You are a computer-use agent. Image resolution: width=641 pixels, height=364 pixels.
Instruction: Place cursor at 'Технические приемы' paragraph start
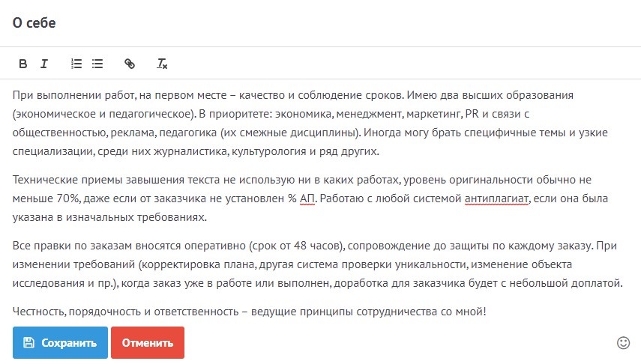point(15,180)
